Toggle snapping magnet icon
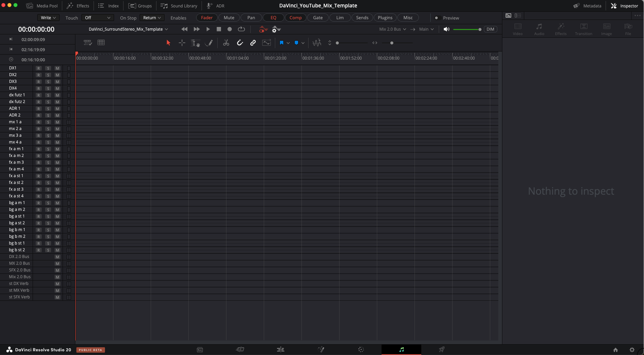 tap(240, 43)
